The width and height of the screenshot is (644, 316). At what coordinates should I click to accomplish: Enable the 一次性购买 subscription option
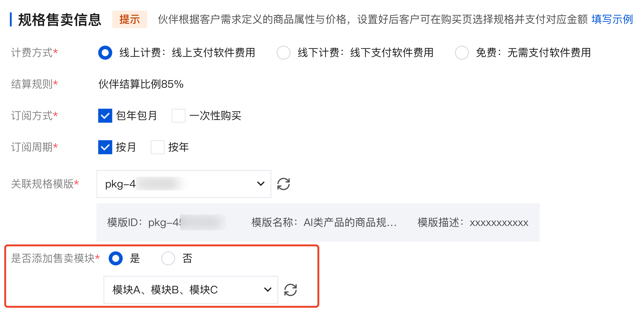point(178,116)
